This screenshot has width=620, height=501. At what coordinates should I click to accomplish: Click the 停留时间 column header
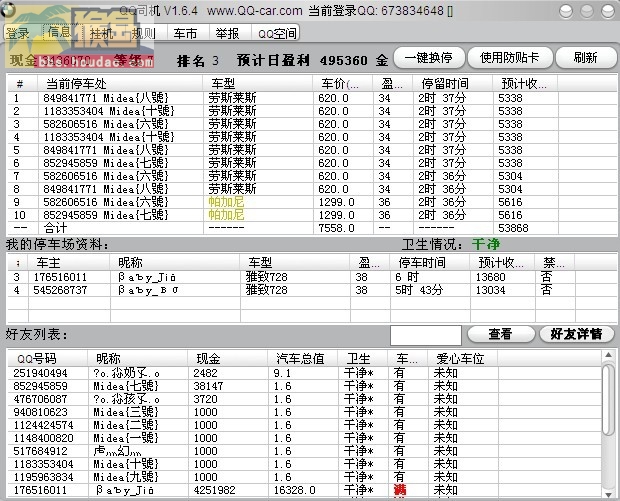(452, 84)
